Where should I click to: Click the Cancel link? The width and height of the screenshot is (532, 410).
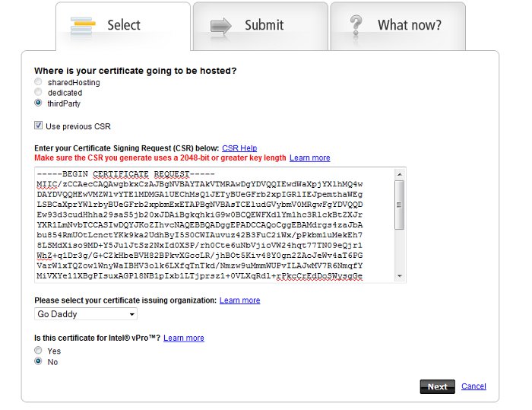coord(473,386)
